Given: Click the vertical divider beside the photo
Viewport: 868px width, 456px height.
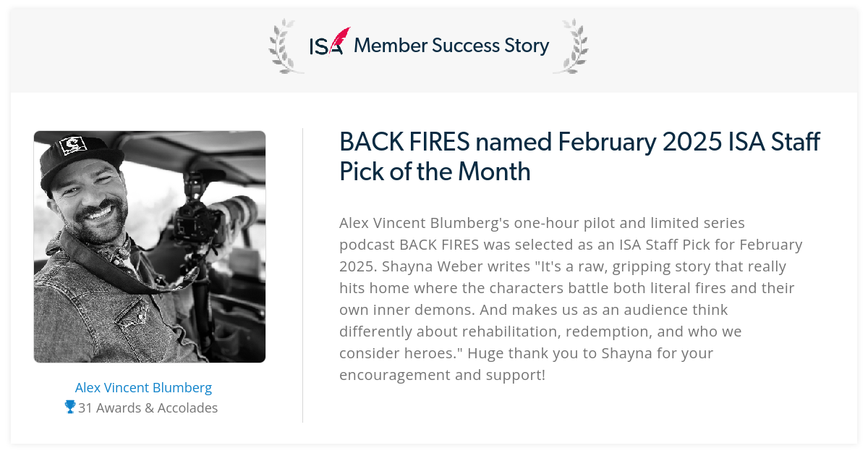Looking at the screenshot, I should tap(302, 275).
